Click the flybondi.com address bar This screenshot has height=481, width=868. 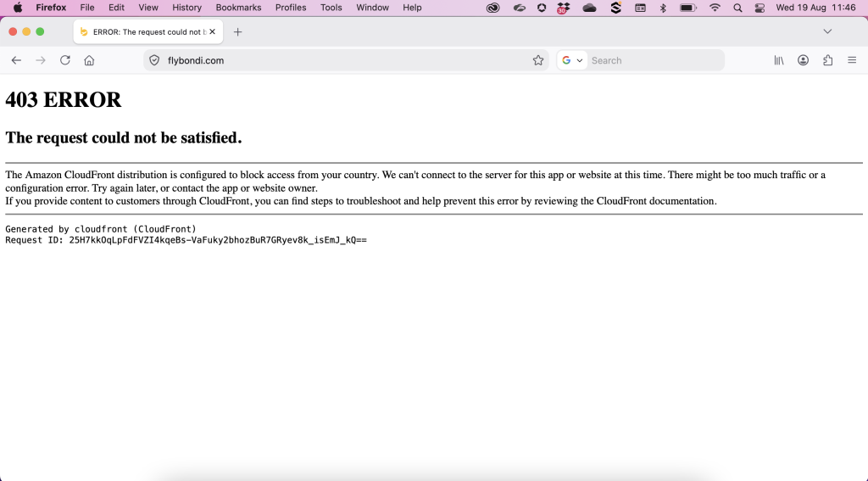[346, 60]
